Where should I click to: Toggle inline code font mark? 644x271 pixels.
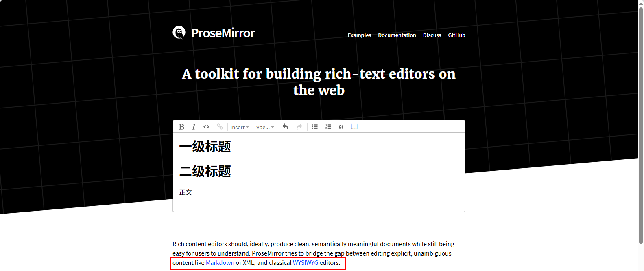206,127
